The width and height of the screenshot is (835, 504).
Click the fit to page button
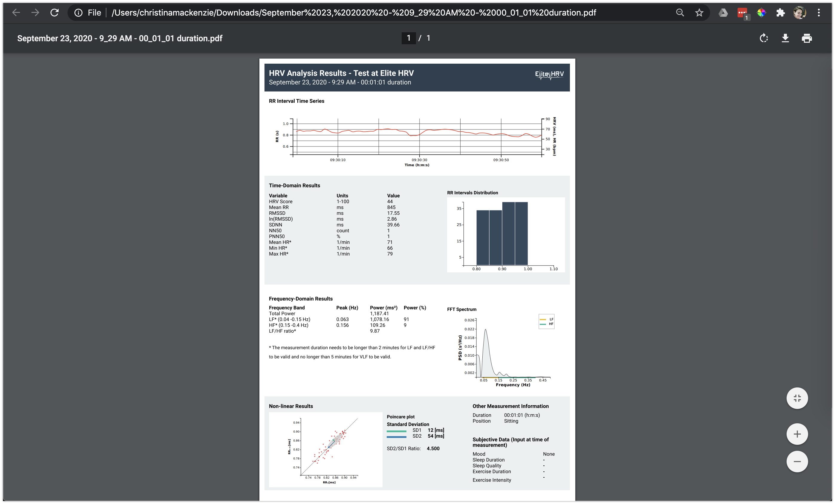coord(797,398)
